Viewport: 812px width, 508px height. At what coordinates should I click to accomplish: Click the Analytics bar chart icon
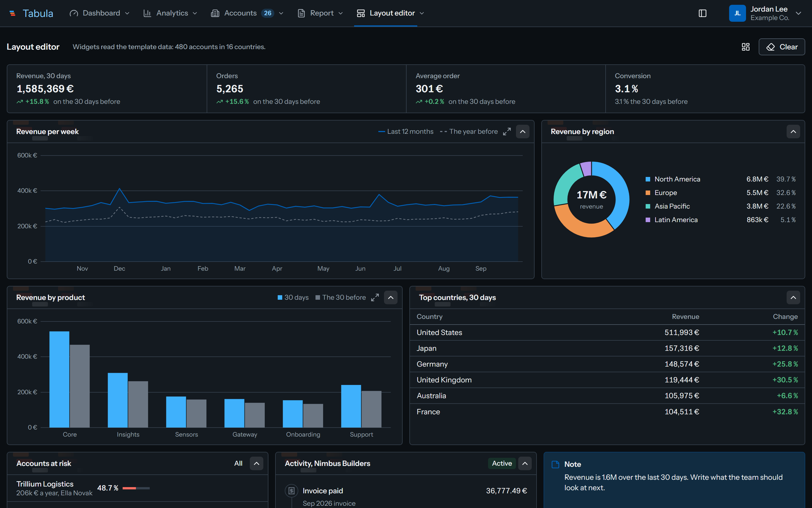(x=147, y=13)
